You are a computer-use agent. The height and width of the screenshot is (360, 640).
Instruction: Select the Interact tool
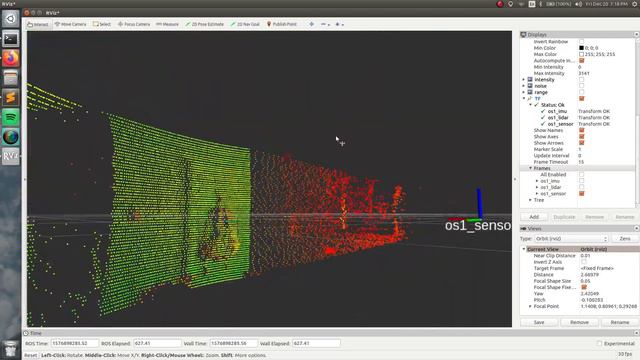coord(38,24)
